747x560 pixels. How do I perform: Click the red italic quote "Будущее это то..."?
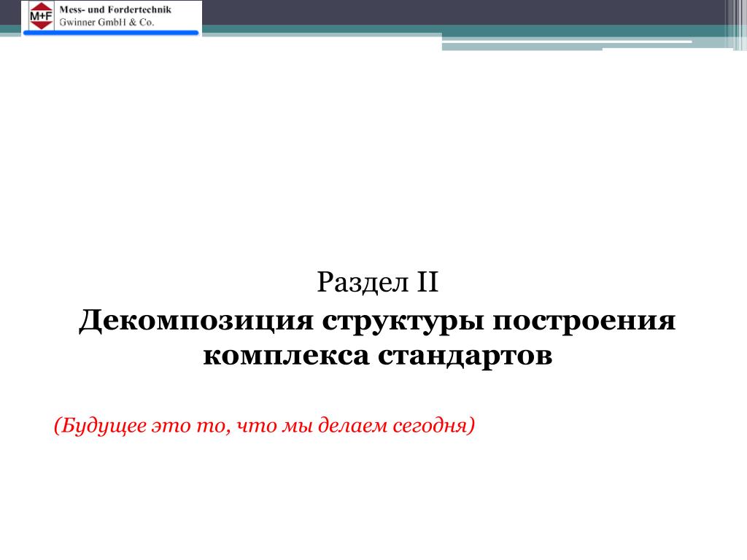coord(264,425)
